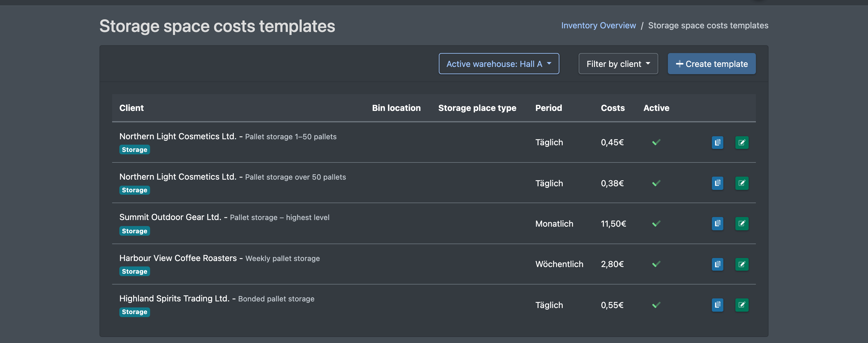The width and height of the screenshot is (868, 343).
Task: Edit the Pallet storage 1–50 pallets template
Action: [x=741, y=143]
